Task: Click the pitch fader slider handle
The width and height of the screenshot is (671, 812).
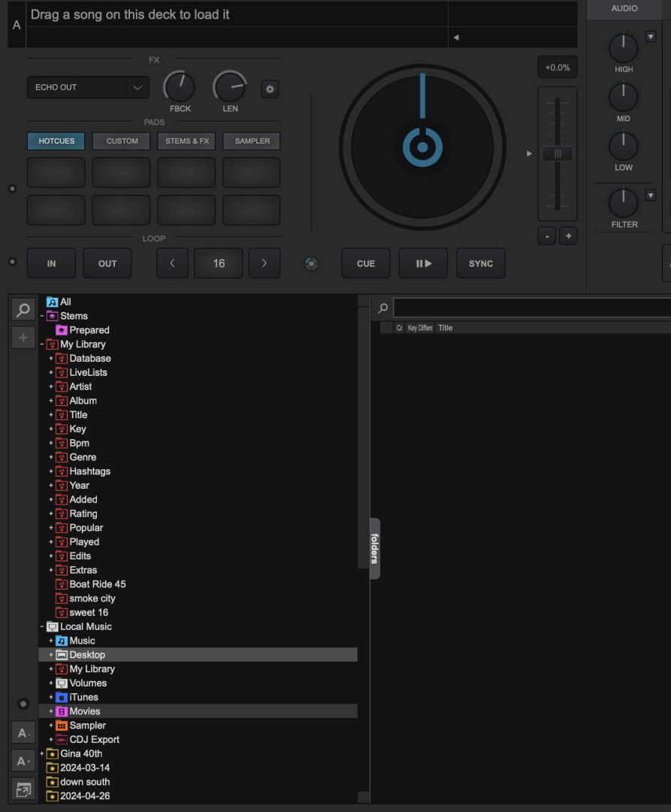Action: click(x=557, y=153)
